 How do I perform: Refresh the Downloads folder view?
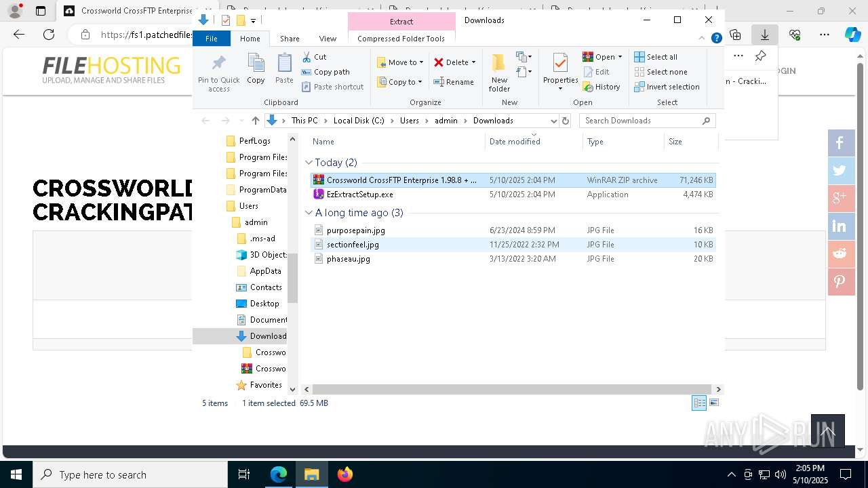(566, 121)
